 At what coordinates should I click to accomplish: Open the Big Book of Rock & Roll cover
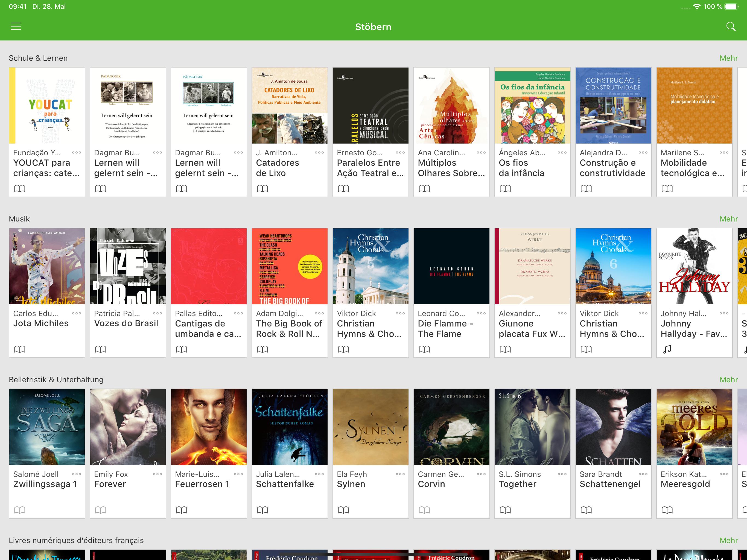(290, 266)
